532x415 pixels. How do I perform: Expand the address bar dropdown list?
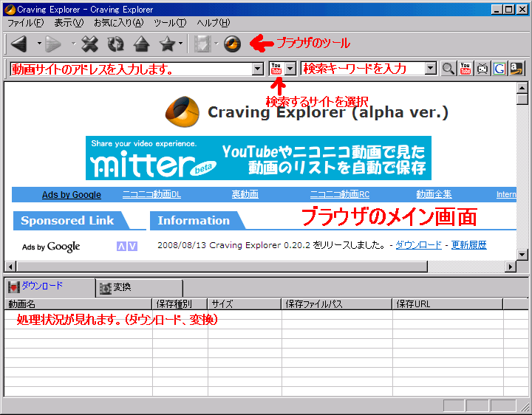point(258,69)
